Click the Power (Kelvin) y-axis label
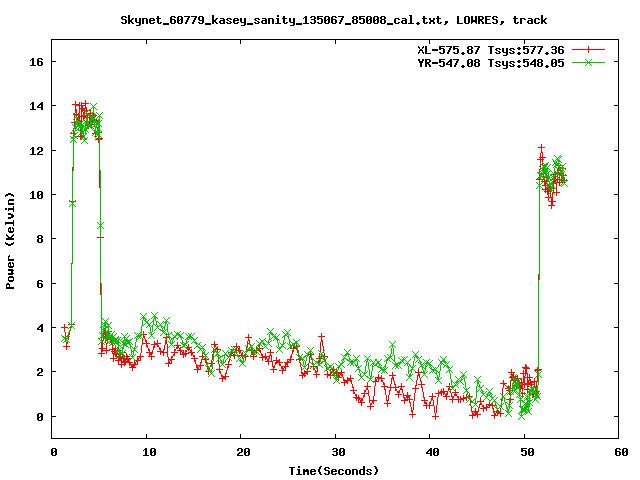This screenshot has height=480, width=640. (x=10, y=241)
